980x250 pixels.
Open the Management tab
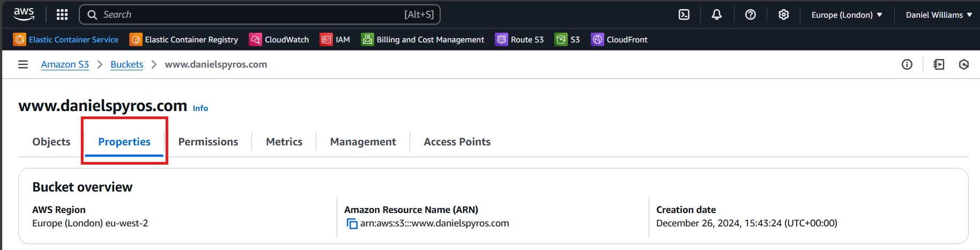[363, 142]
